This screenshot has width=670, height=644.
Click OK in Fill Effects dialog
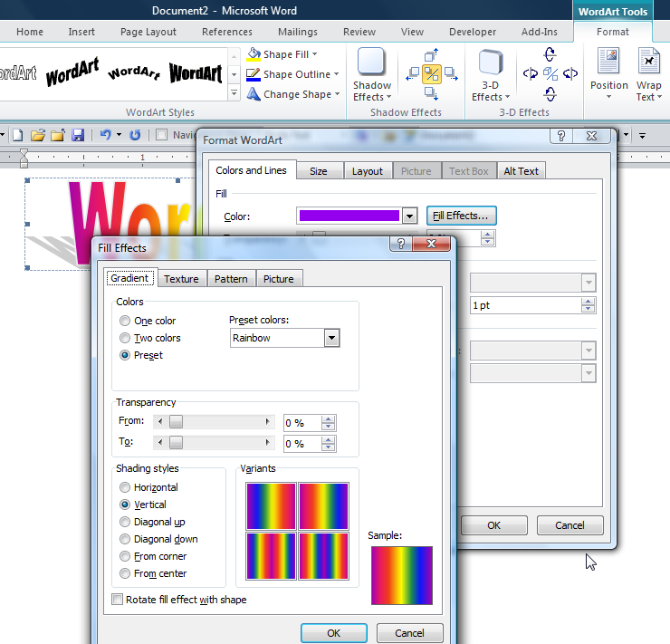pos(334,633)
